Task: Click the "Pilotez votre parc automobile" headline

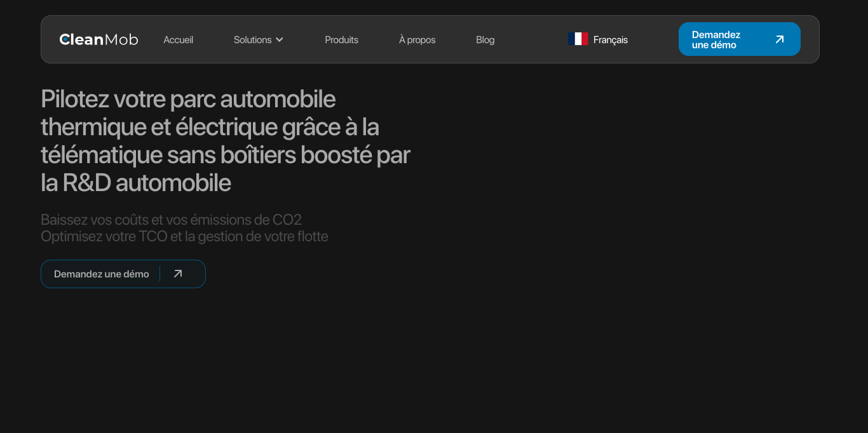Action: pos(188,99)
